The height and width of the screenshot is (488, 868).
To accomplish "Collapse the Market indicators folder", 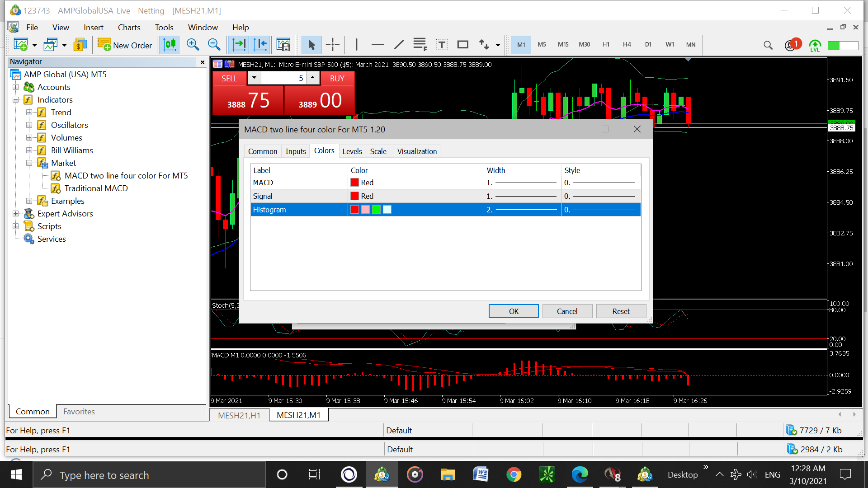I will pyautogui.click(x=29, y=163).
